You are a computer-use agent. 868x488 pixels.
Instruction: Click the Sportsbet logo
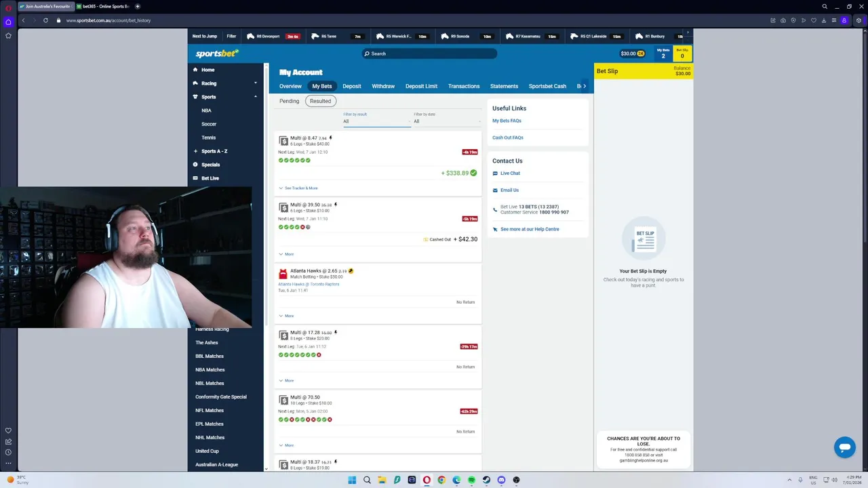(217, 54)
